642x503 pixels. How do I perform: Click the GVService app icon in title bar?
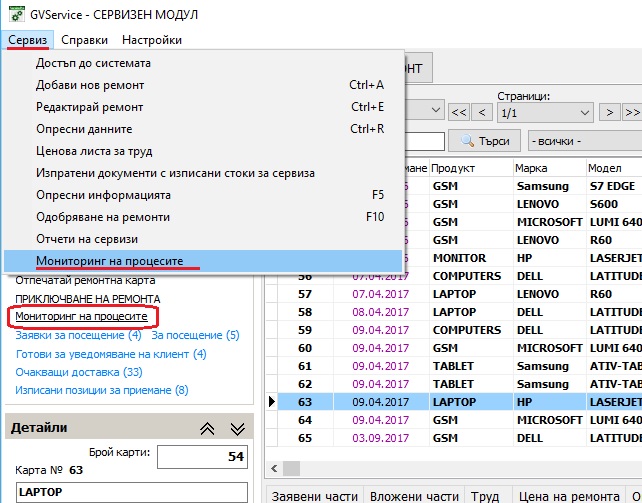tap(17, 14)
